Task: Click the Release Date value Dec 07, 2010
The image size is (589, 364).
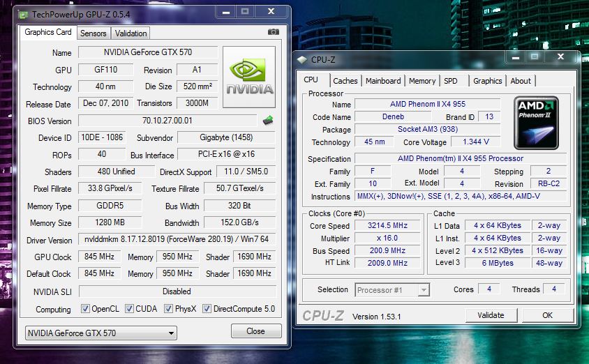Action: tap(106, 103)
